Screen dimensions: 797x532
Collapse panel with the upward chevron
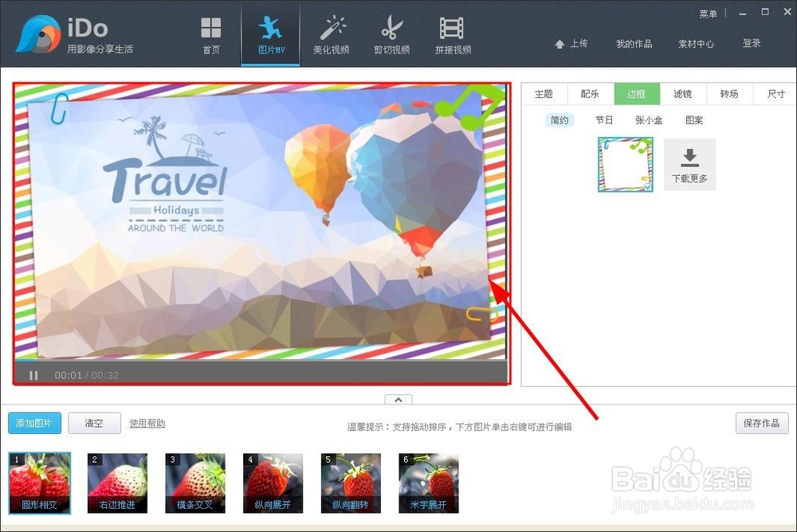coord(398,399)
